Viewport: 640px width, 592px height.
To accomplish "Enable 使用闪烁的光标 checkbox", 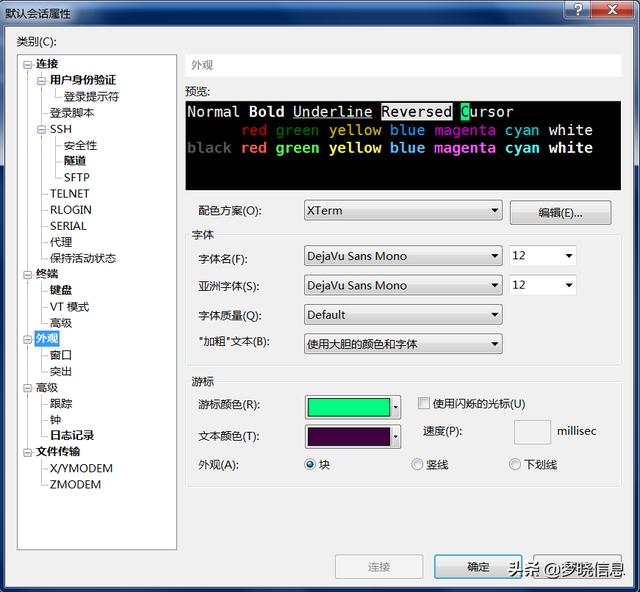I will point(424,403).
